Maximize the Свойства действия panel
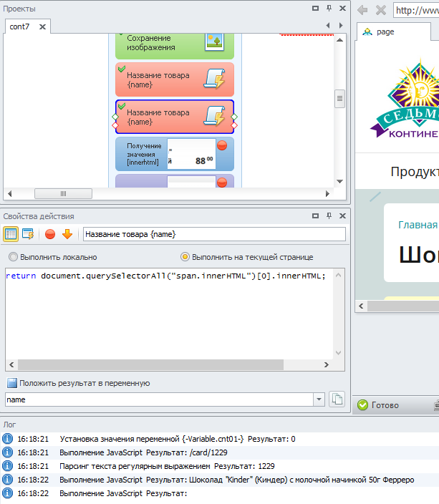The height and width of the screenshot is (504, 439). [316, 215]
